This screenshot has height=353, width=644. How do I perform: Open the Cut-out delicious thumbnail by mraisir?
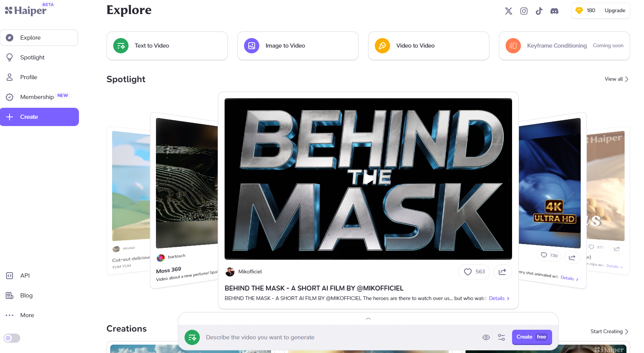click(x=131, y=186)
